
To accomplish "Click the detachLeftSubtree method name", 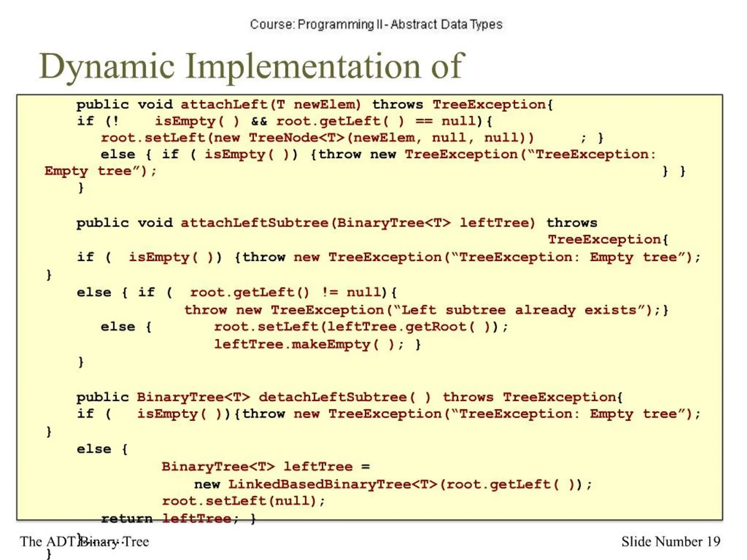I will 332,397.
